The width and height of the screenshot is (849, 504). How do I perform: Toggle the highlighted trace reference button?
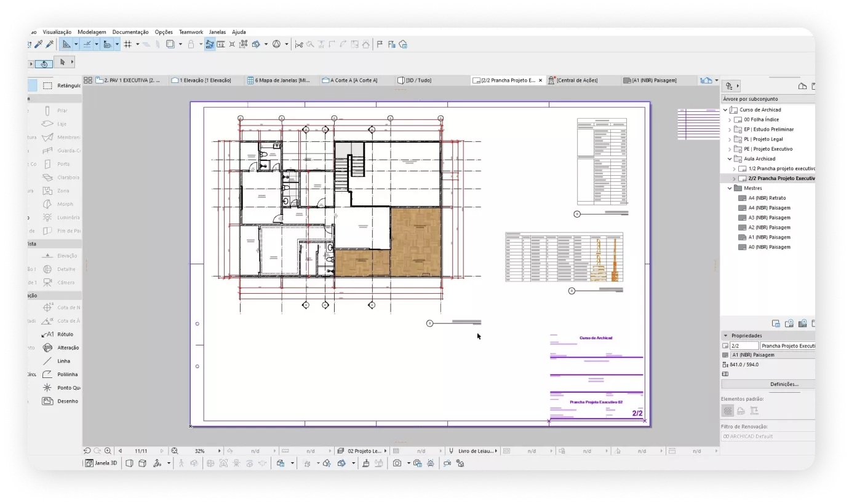coord(210,44)
